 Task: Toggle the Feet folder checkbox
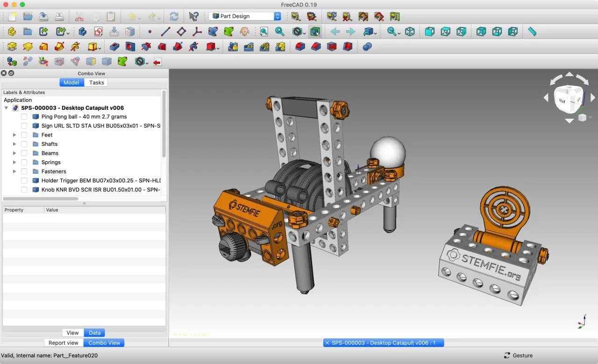click(24, 135)
